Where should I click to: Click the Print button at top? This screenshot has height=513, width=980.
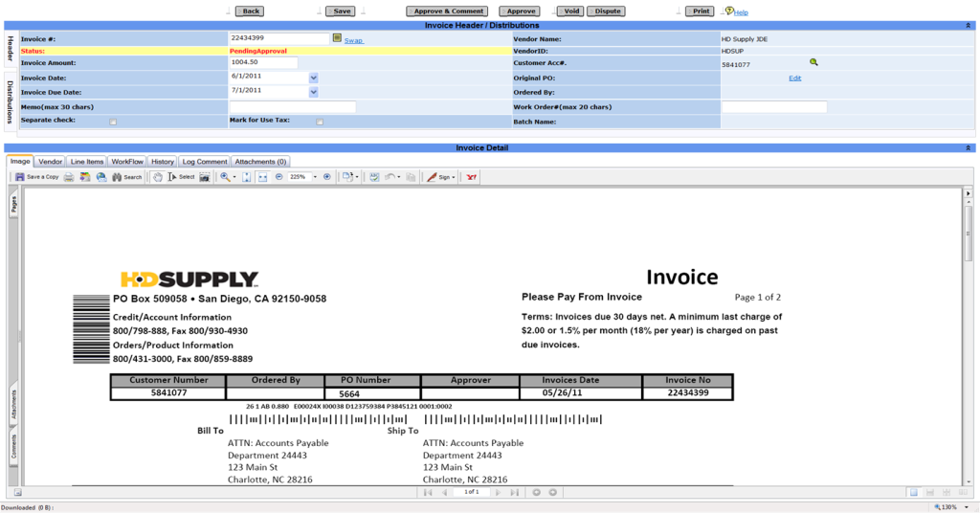pyautogui.click(x=700, y=11)
